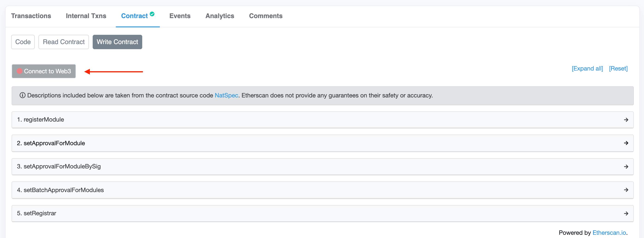Select the Contract tab
Image resolution: width=644 pixels, height=238 pixels.
coord(135,16)
